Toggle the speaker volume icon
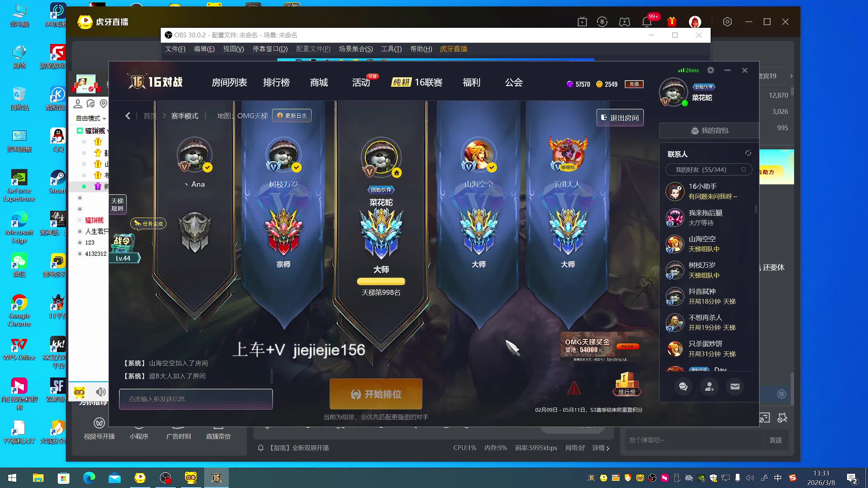The image size is (868, 488). coord(101,392)
